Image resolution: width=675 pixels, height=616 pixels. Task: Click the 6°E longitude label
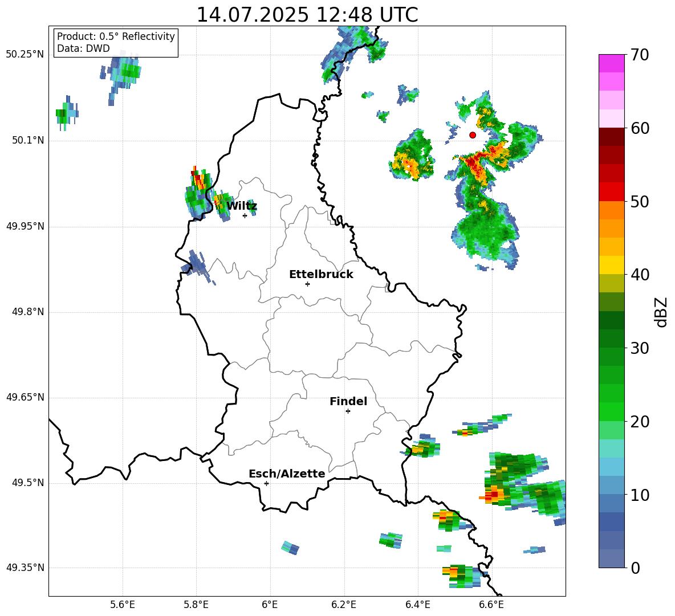(270, 605)
